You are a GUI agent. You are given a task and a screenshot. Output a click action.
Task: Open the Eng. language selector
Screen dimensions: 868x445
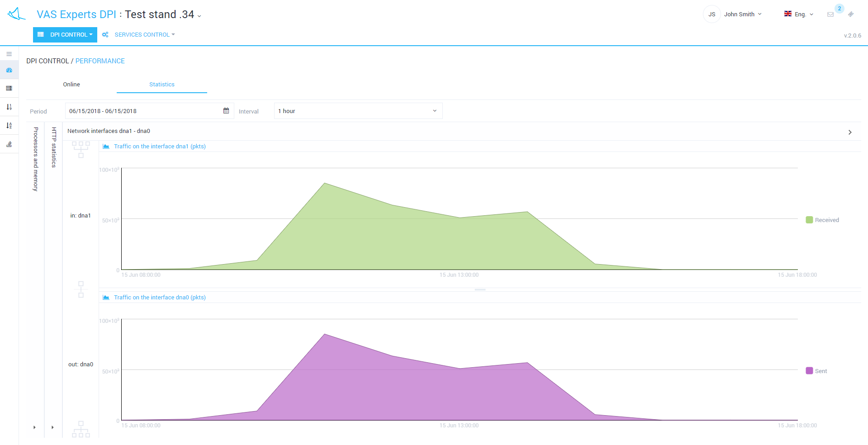pyautogui.click(x=799, y=14)
